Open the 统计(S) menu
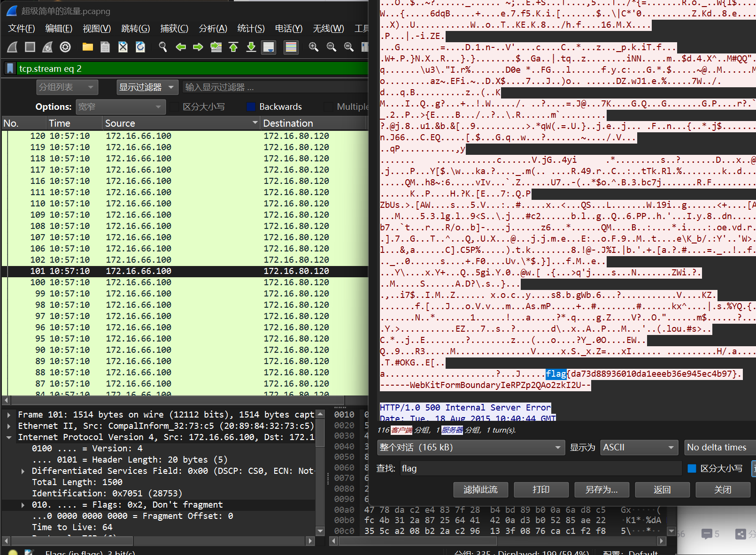Image resolution: width=756 pixels, height=555 pixels. [x=251, y=28]
